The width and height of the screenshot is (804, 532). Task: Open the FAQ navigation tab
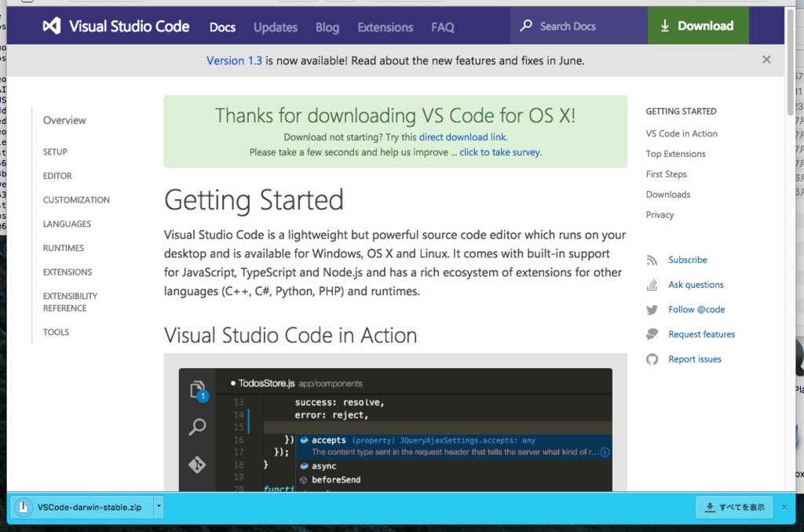(443, 27)
